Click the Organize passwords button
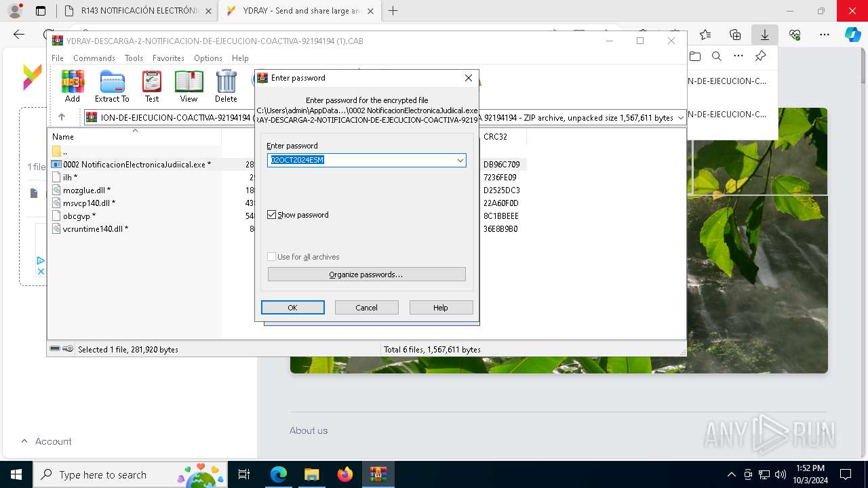Image resolution: width=868 pixels, height=488 pixels. pyautogui.click(x=366, y=274)
